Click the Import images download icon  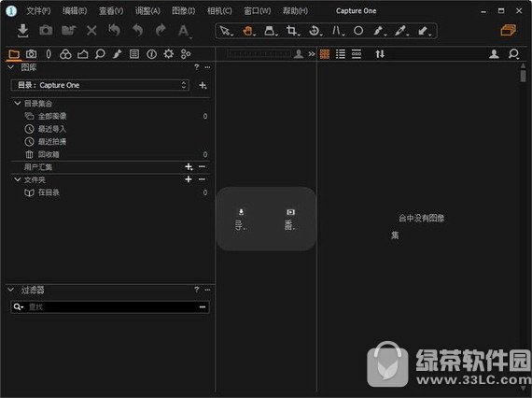click(x=22, y=31)
